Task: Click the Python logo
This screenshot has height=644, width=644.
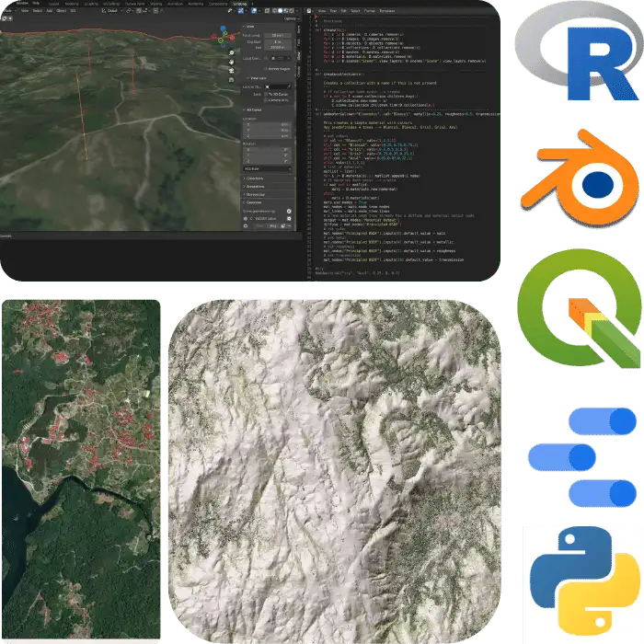Action: pyautogui.click(x=585, y=580)
